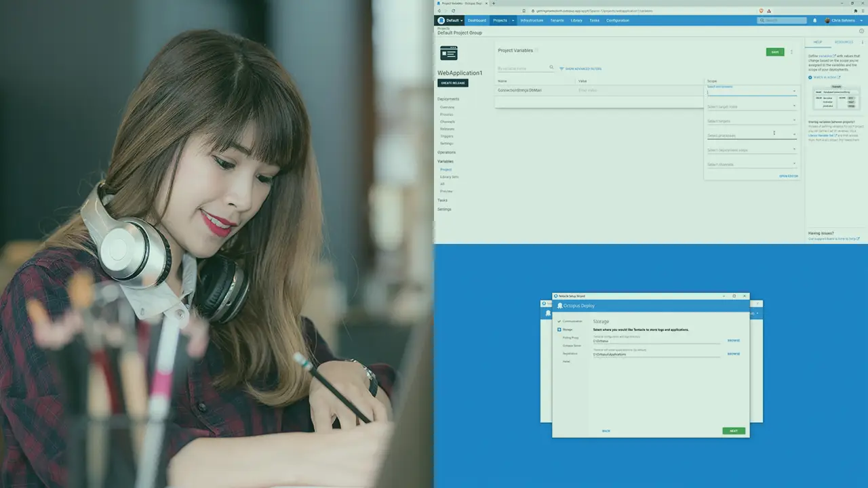Screen dimensions: 868x488
Task: Click the help question-mark icon under header
Action: (862, 30)
